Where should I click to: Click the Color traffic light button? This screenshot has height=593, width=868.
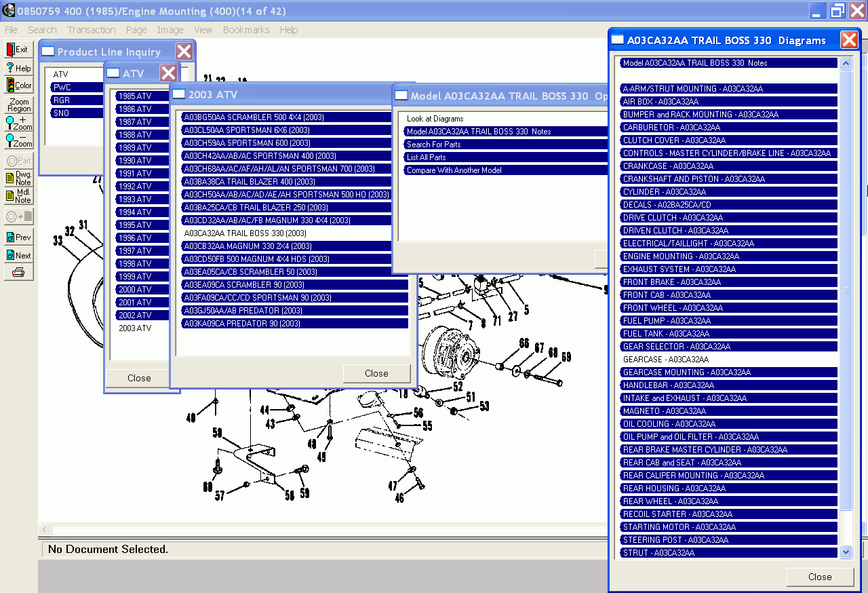click(18, 85)
